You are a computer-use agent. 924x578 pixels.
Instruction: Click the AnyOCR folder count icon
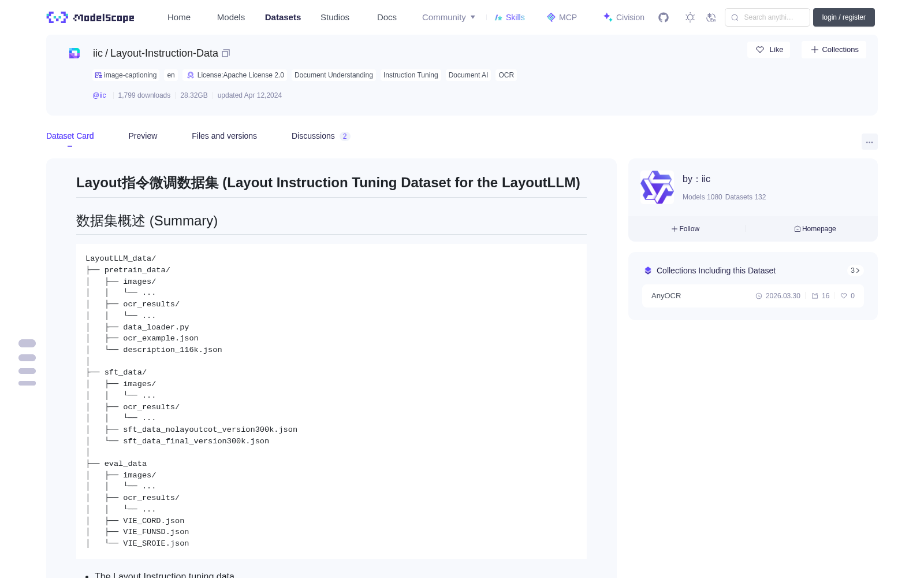coord(815,296)
